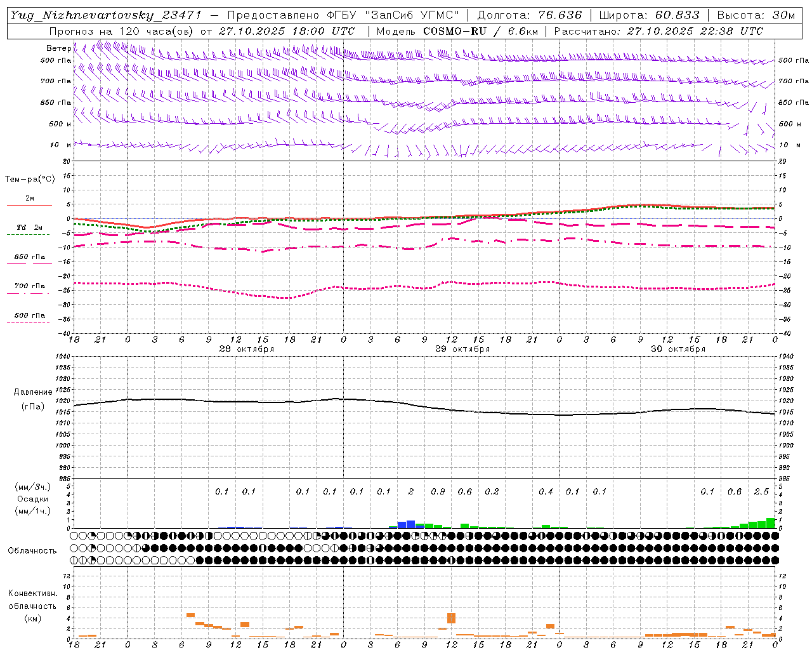Click the 'Осадки' precipitation panel label
Image resolution: width=812 pixels, height=650 pixels.
(x=32, y=499)
